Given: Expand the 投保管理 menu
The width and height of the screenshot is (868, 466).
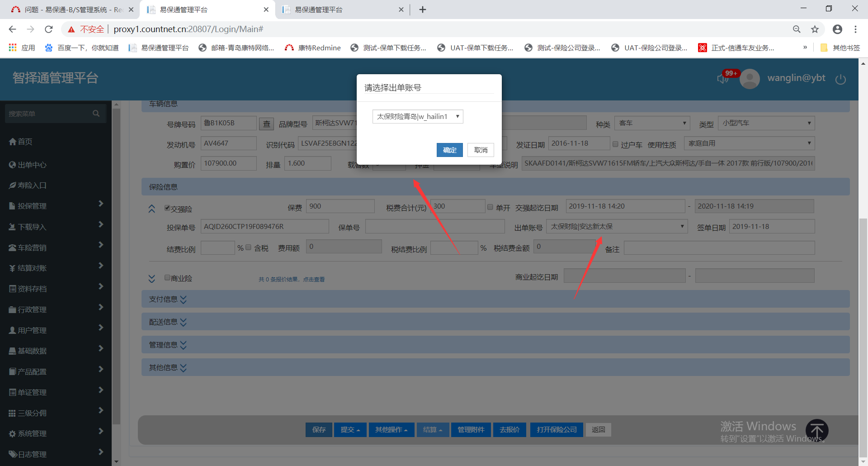Looking at the screenshot, I should pos(56,206).
